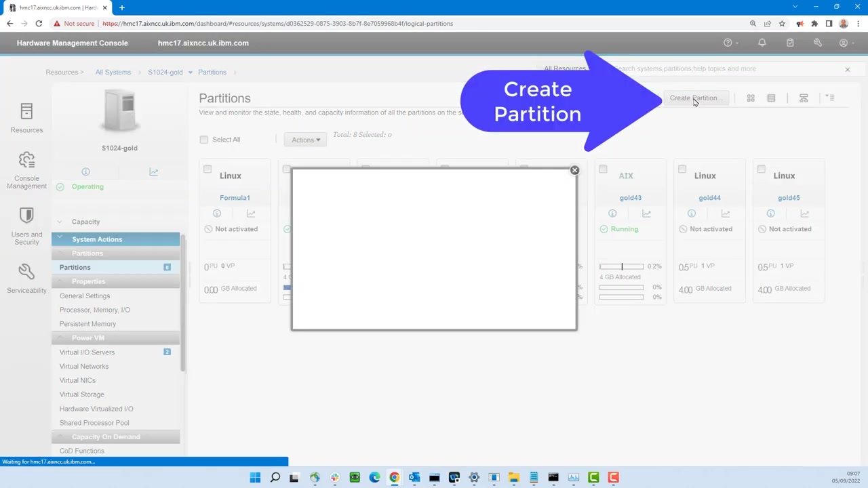868x488 pixels.
Task: Click the side menu scrollbar
Action: point(183,302)
